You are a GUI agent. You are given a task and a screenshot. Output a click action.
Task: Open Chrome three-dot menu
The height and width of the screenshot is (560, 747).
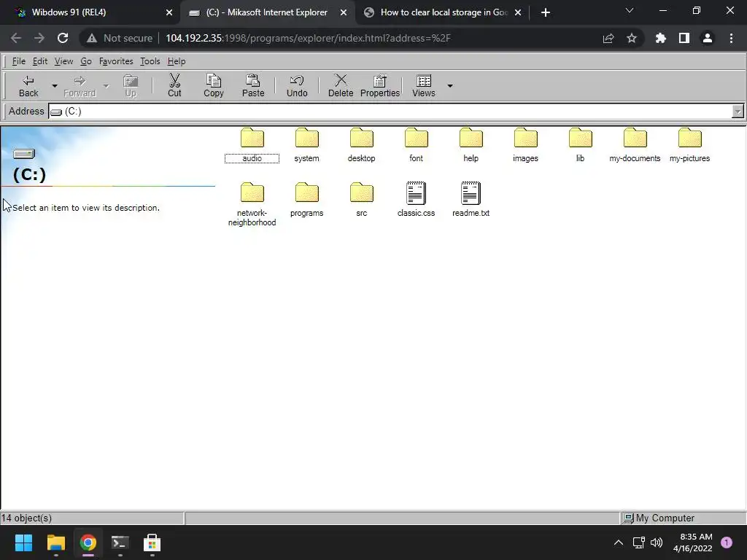pos(731,38)
